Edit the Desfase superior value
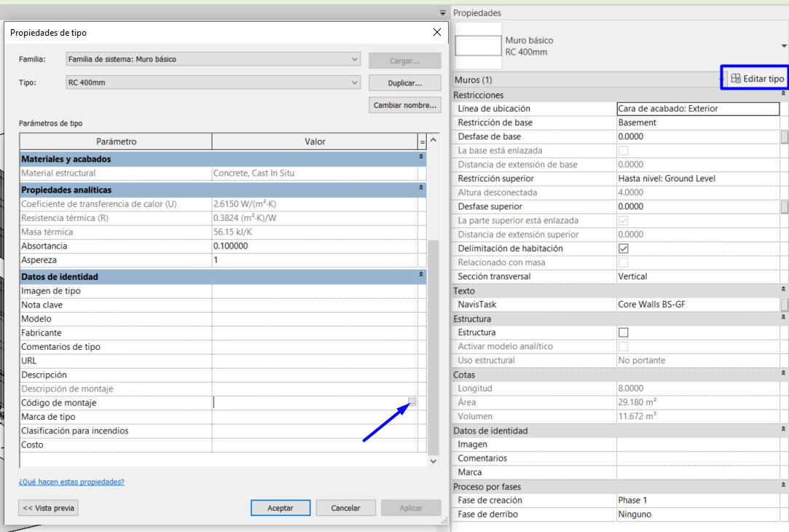The image size is (789, 532). coord(698,207)
